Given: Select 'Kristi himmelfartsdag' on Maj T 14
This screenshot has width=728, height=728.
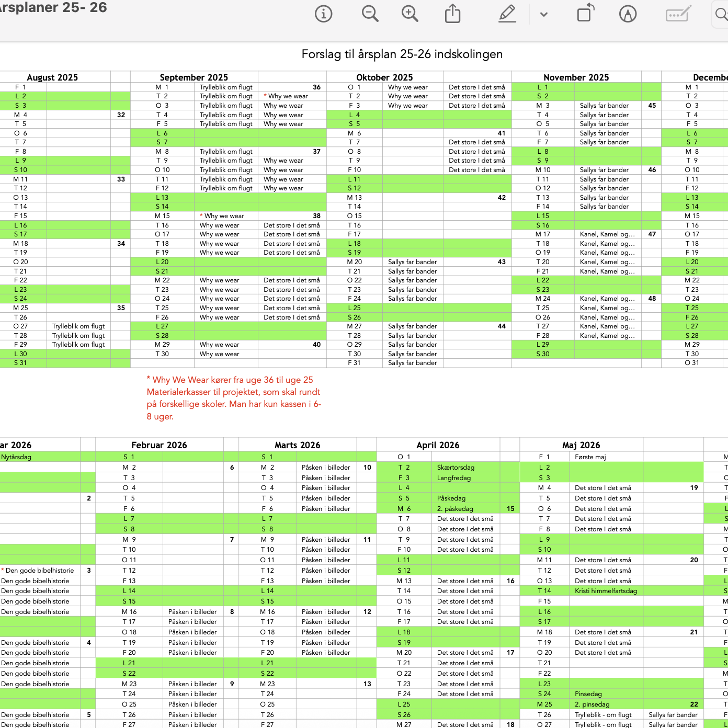Looking at the screenshot, I should point(606,591).
